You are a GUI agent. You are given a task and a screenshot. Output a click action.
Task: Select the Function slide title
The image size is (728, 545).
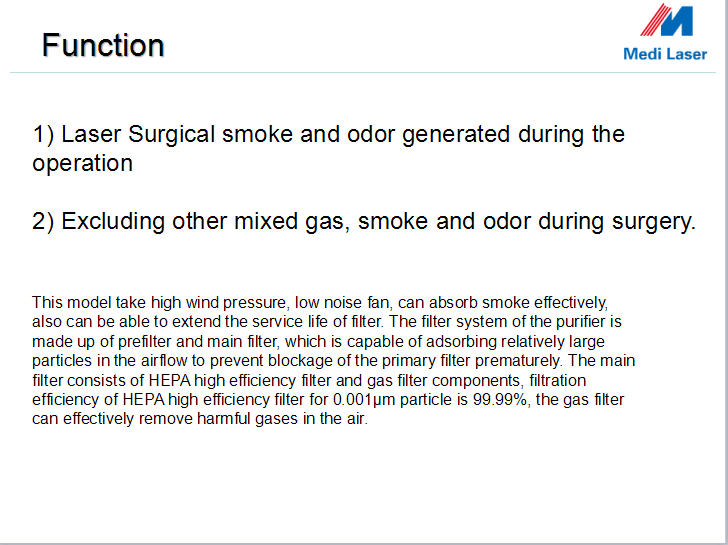(x=103, y=45)
